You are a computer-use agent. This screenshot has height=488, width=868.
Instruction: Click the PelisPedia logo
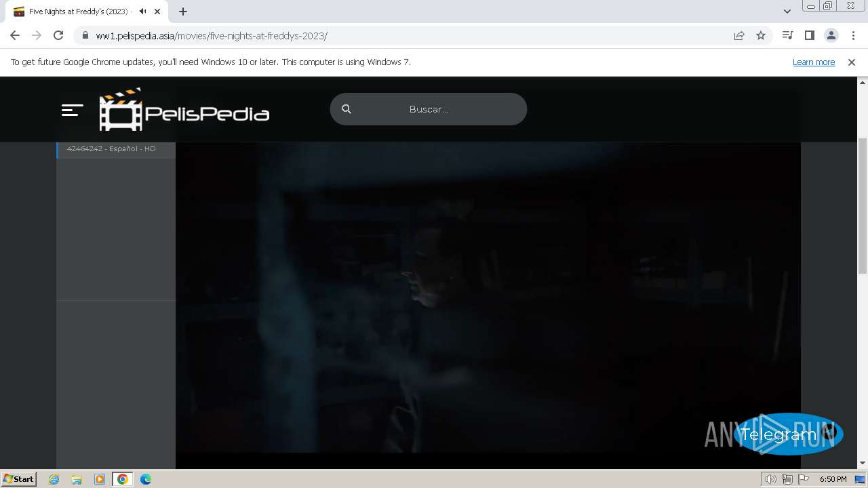pos(184,110)
